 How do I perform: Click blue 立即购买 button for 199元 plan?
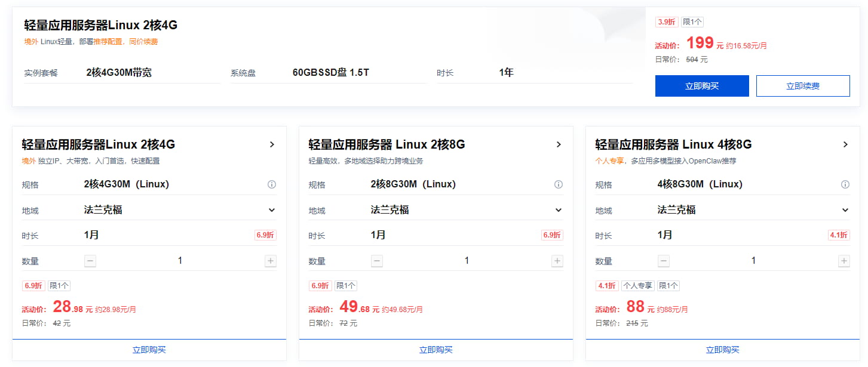[702, 86]
